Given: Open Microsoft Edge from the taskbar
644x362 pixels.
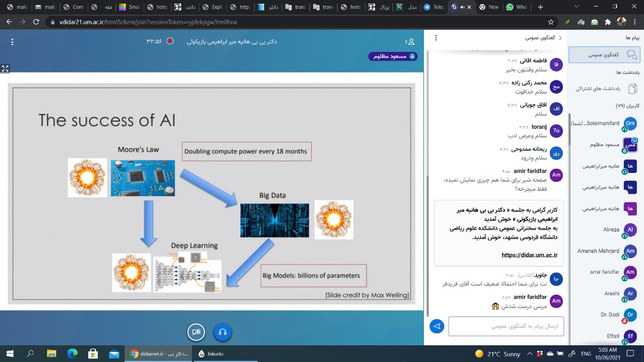Looking at the screenshot, I should (x=72, y=354).
